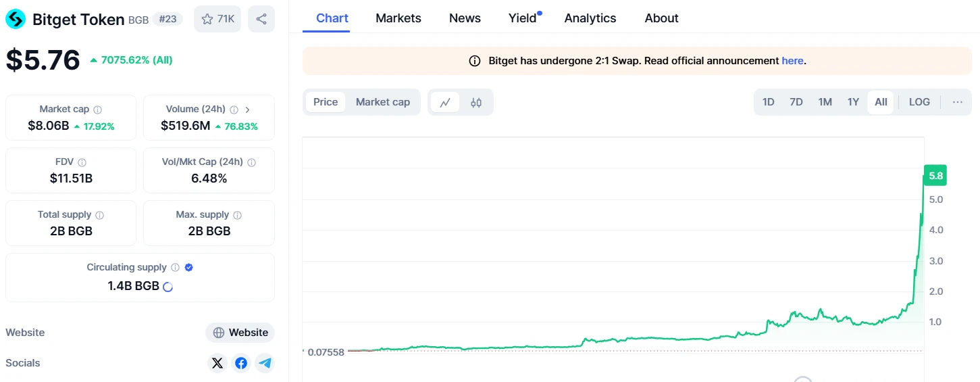The image size is (980, 382).
Task: Open the X (Twitter) social link
Action: 217,363
